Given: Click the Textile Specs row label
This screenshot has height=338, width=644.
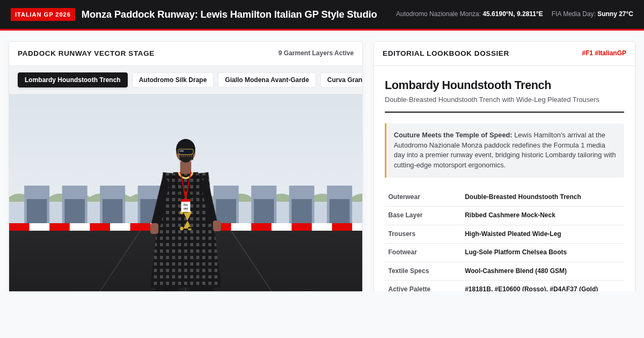Looking at the screenshot, I should (408, 271).
